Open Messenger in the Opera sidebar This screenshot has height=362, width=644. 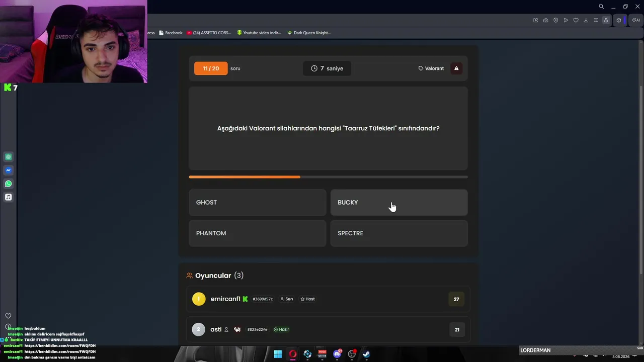click(x=8, y=170)
